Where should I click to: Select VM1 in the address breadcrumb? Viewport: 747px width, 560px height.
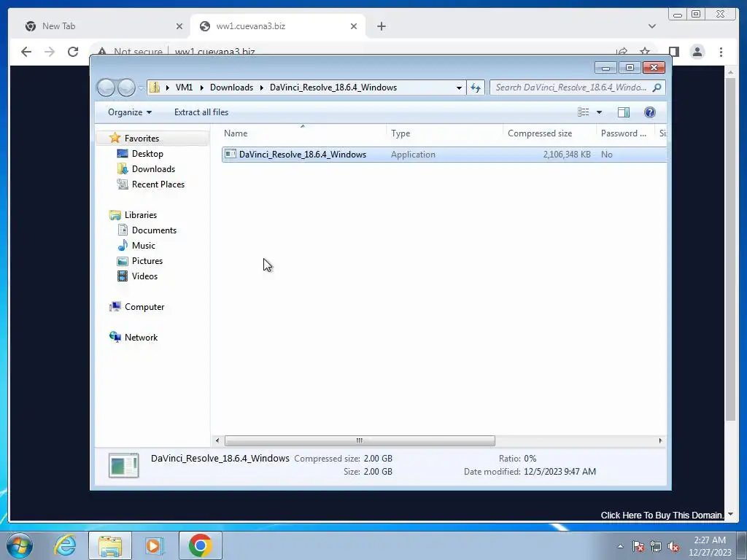(184, 87)
